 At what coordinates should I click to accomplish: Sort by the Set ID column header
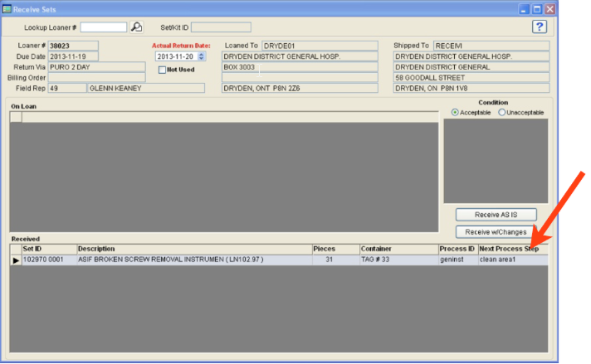(48, 249)
